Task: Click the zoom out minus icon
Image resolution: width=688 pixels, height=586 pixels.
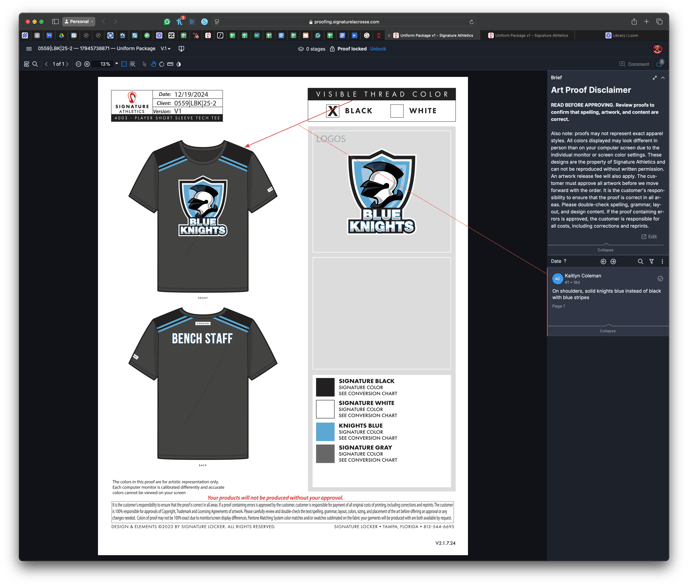Action: click(78, 64)
